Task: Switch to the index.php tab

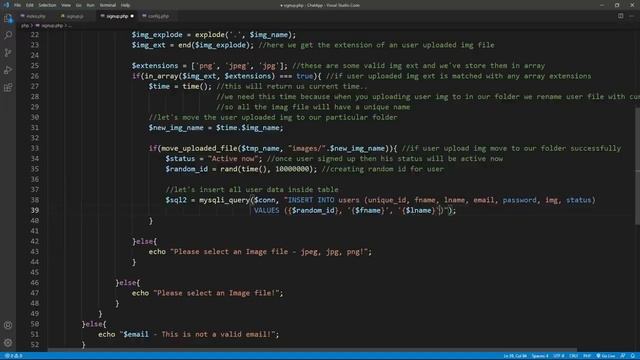Action: [36, 16]
